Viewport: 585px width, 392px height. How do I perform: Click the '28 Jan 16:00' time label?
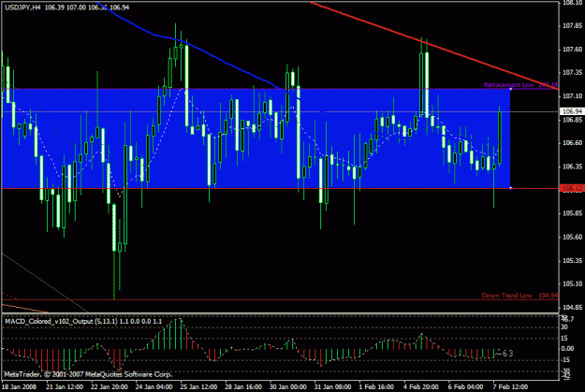point(243,386)
